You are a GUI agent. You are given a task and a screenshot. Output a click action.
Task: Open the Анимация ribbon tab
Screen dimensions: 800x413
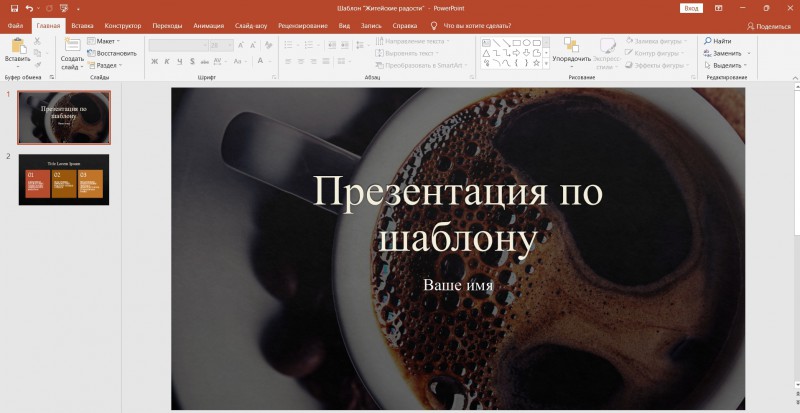click(x=209, y=26)
